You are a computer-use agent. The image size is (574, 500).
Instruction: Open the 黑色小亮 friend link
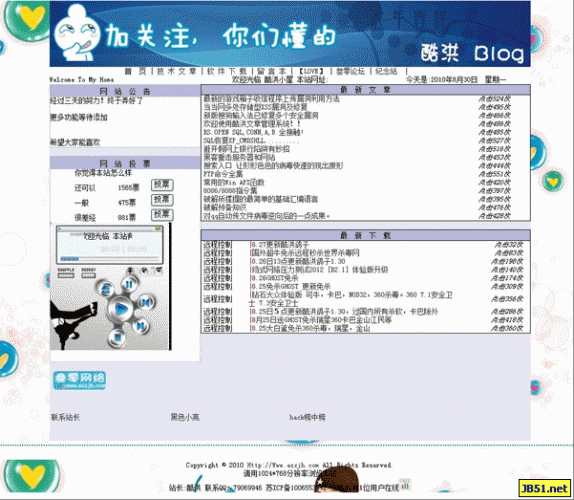[185, 417]
